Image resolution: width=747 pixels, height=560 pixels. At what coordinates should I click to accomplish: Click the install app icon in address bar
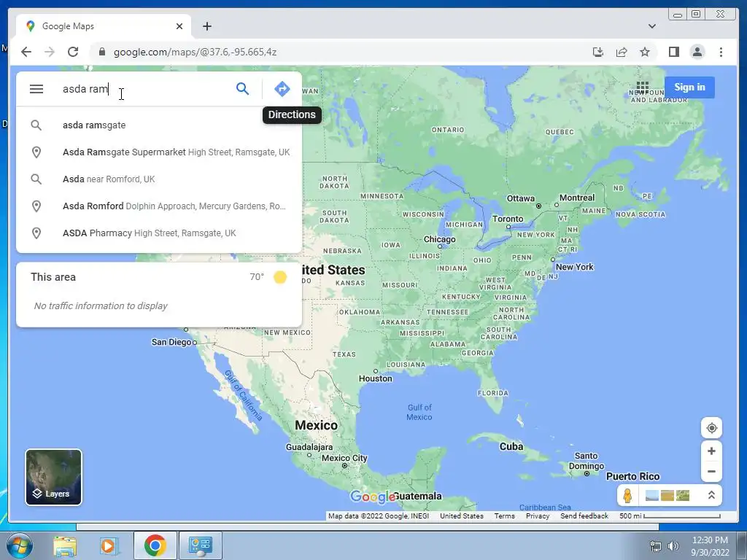(598, 52)
